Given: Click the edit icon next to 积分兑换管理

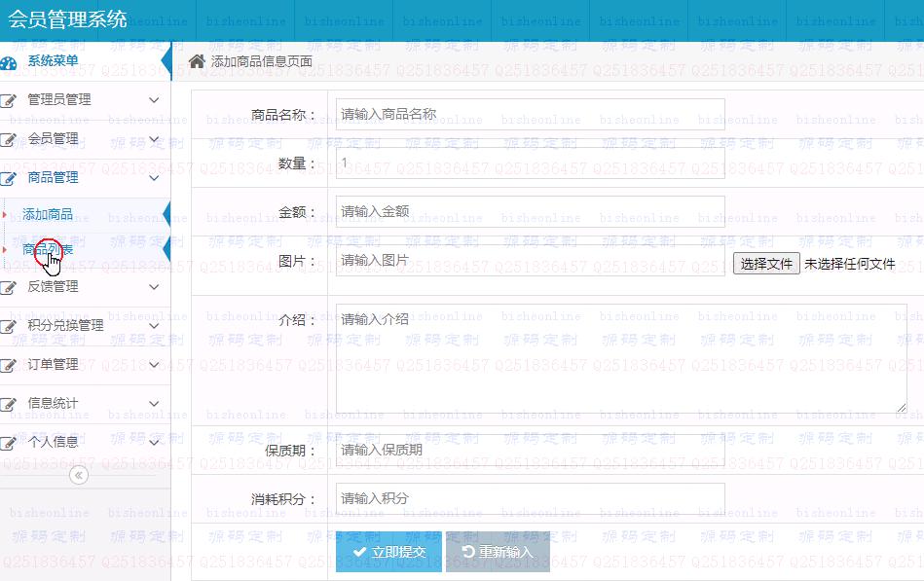Looking at the screenshot, I should [8, 326].
